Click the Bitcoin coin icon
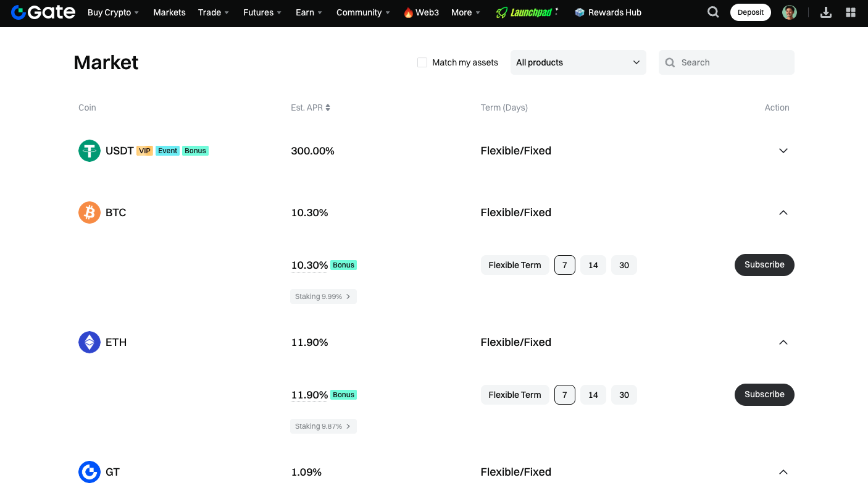Image resolution: width=868 pixels, height=501 pixels. (x=90, y=213)
